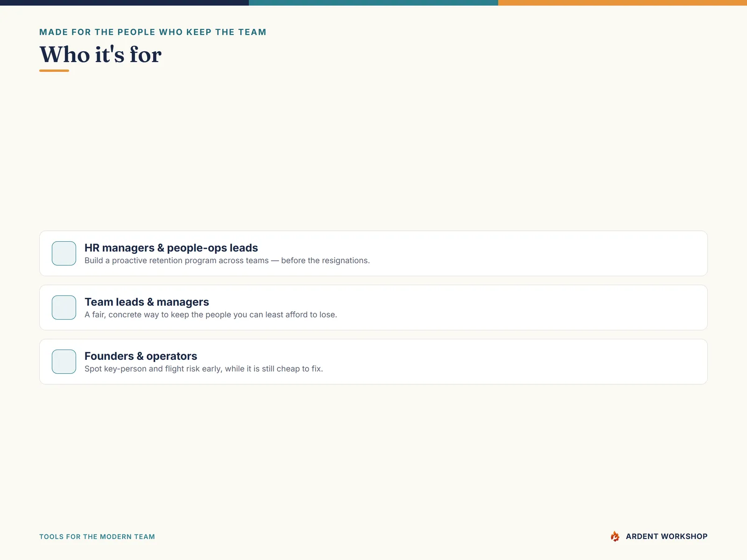The height and width of the screenshot is (560, 747).
Task: Select the 'Team leads & managers' heading
Action: click(147, 302)
